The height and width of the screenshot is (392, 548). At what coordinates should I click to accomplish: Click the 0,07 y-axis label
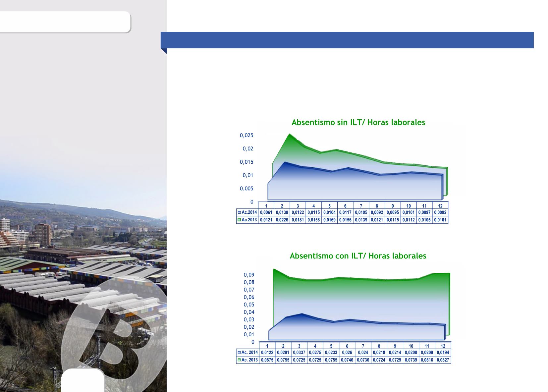[249, 290]
